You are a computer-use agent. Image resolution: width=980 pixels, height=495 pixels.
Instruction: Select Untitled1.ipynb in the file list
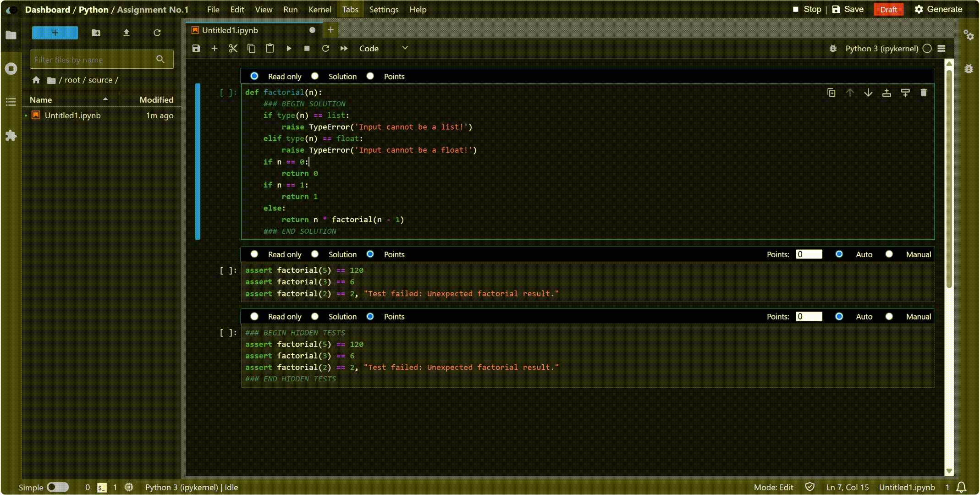[x=101, y=115]
